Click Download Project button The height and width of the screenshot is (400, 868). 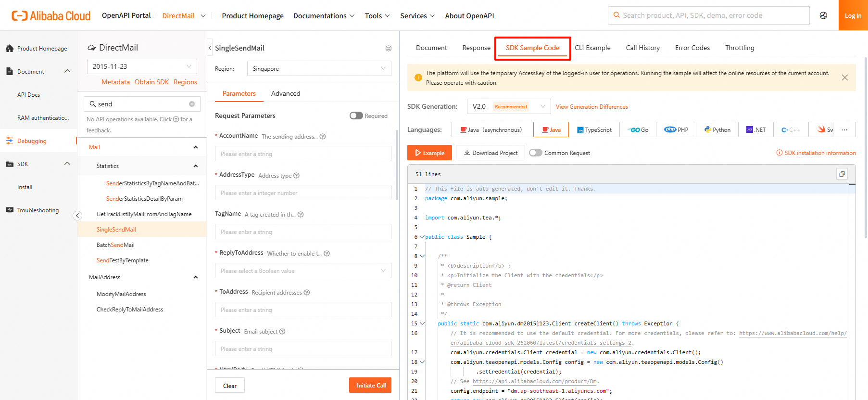coord(491,153)
